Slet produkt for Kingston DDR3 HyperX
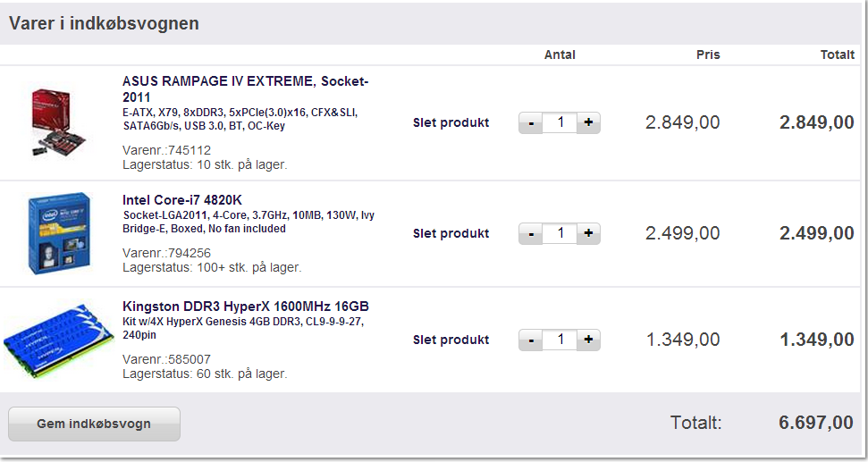 tap(451, 340)
